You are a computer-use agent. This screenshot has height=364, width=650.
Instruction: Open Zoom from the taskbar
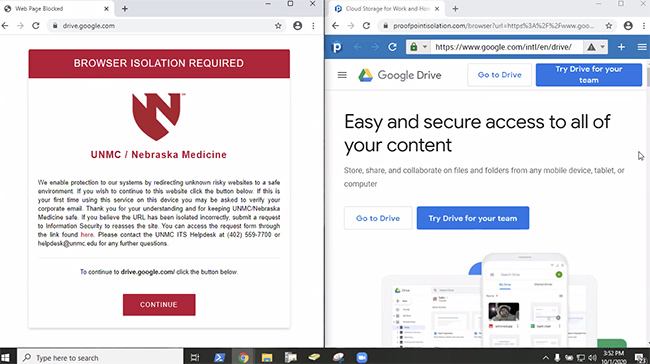pos(362,357)
